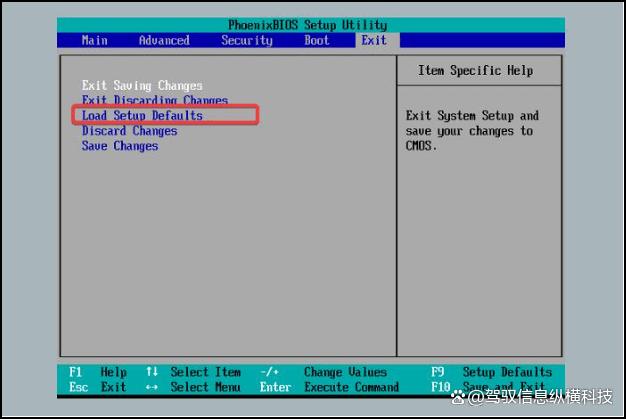Select the Boot tab
626x419 pixels.
[317, 40]
